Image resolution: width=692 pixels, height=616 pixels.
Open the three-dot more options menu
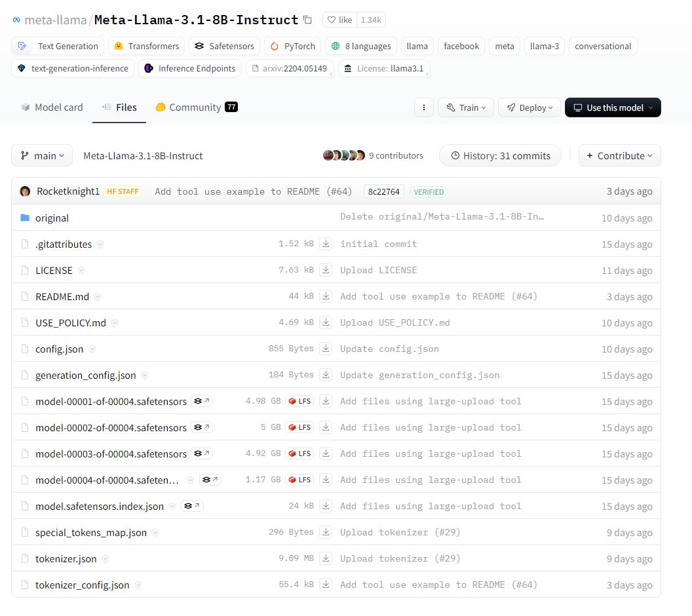(x=424, y=107)
